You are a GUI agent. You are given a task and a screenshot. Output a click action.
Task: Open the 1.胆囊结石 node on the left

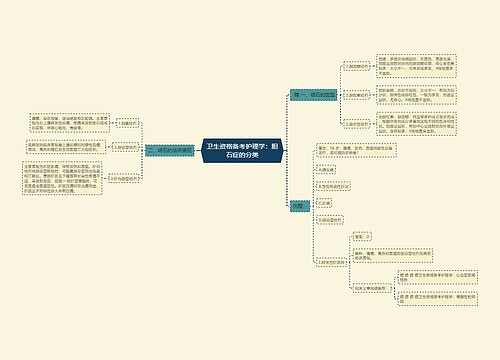[128, 123]
